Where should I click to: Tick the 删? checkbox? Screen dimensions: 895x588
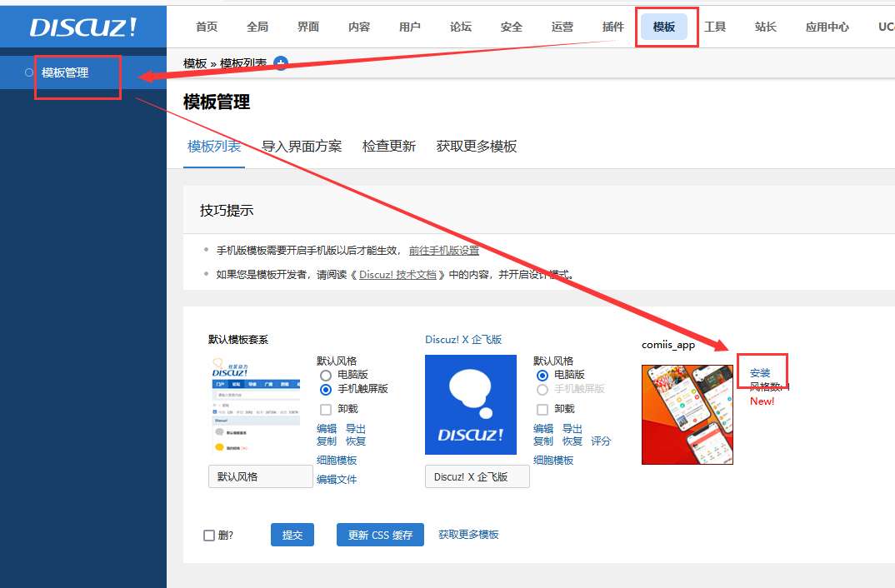point(209,535)
